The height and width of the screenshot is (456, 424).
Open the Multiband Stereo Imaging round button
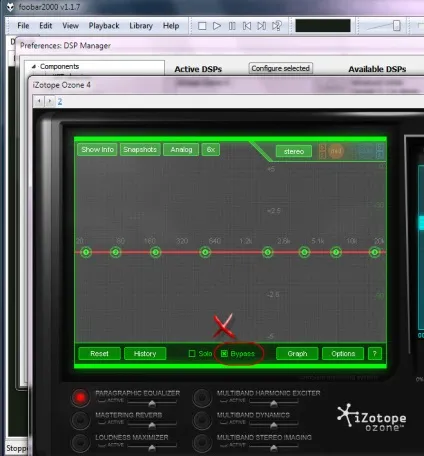pyautogui.click(x=202, y=442)
